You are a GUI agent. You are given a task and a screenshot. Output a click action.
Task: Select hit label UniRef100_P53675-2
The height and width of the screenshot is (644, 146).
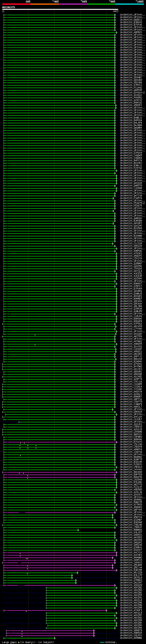coord(132,203)
